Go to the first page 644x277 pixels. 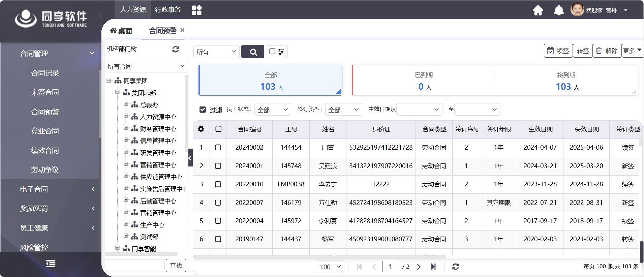(x=359, y=267)
